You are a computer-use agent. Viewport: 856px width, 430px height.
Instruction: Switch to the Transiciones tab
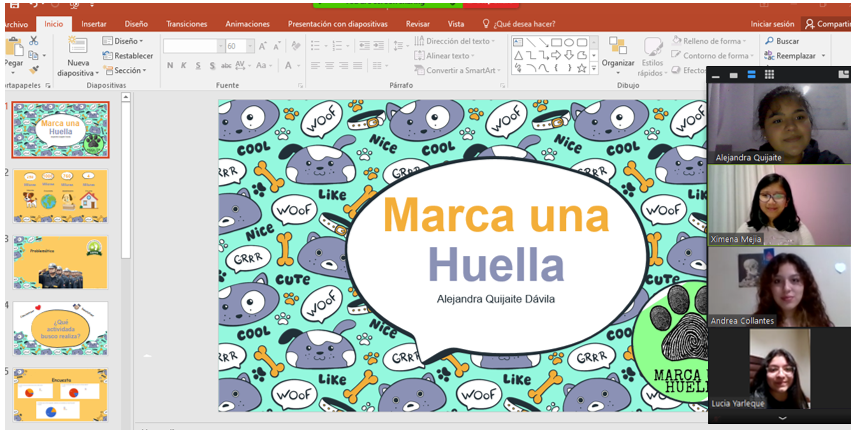187,23
